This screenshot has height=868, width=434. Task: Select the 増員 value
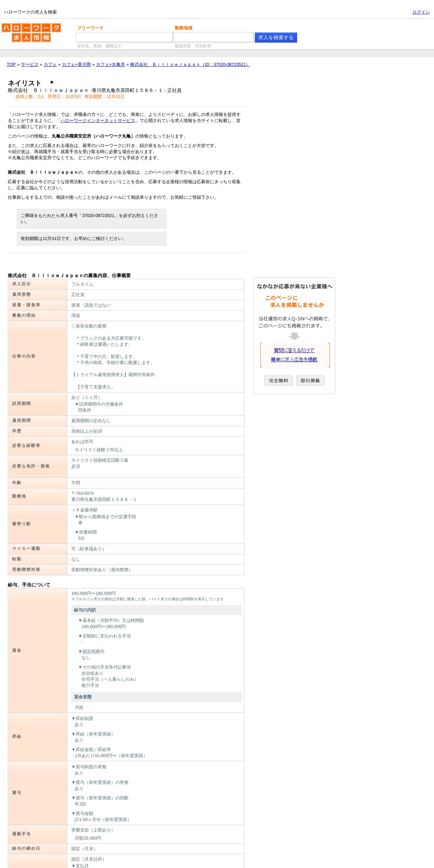pos(76,316)
